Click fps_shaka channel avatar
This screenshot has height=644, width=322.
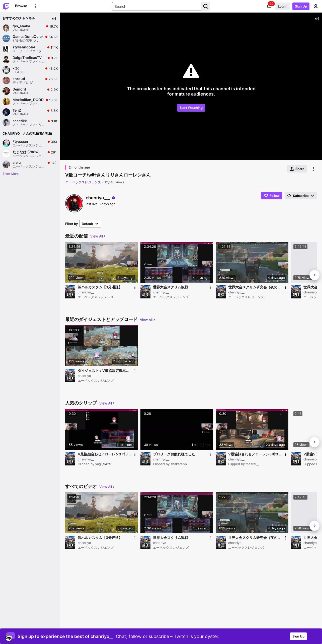6,28
